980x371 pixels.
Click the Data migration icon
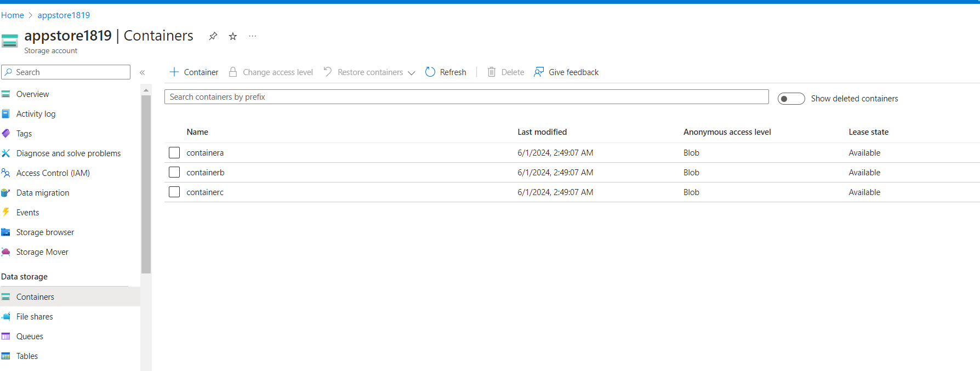coord(5,193)
